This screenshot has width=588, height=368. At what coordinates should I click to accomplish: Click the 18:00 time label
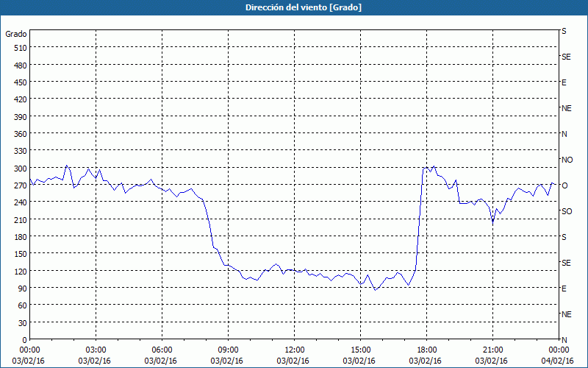(x=427, y=350)
